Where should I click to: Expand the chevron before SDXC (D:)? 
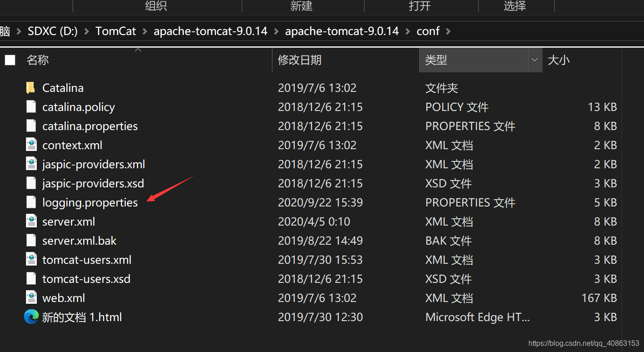pyautogui.click(x=19, y=31)
